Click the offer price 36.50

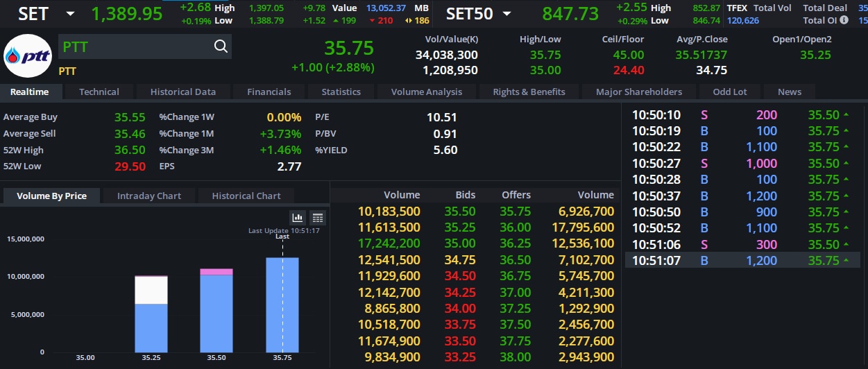516,260
